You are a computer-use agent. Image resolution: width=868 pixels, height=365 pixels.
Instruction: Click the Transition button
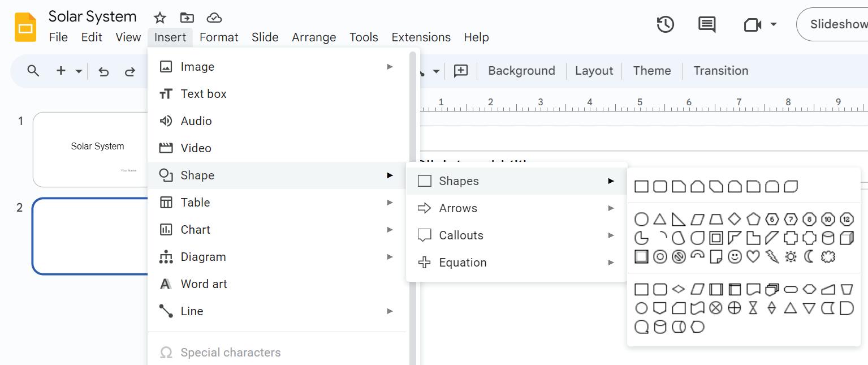[720, 71]
